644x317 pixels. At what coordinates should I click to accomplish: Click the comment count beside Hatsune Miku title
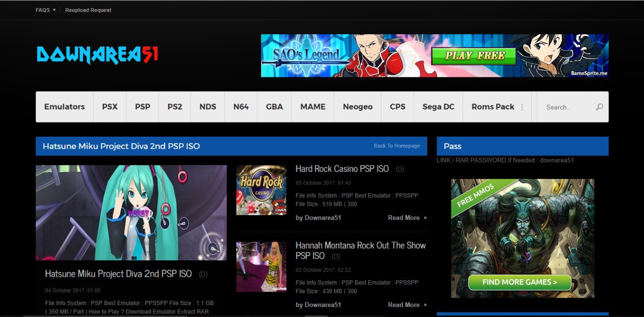click(203, 274)
